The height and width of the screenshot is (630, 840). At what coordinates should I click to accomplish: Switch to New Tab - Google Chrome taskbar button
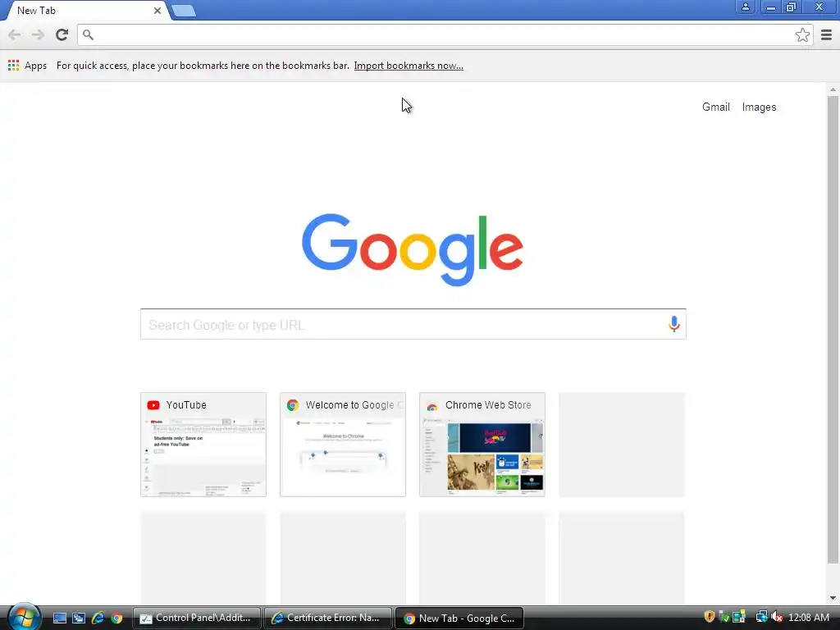click(459, 619)
